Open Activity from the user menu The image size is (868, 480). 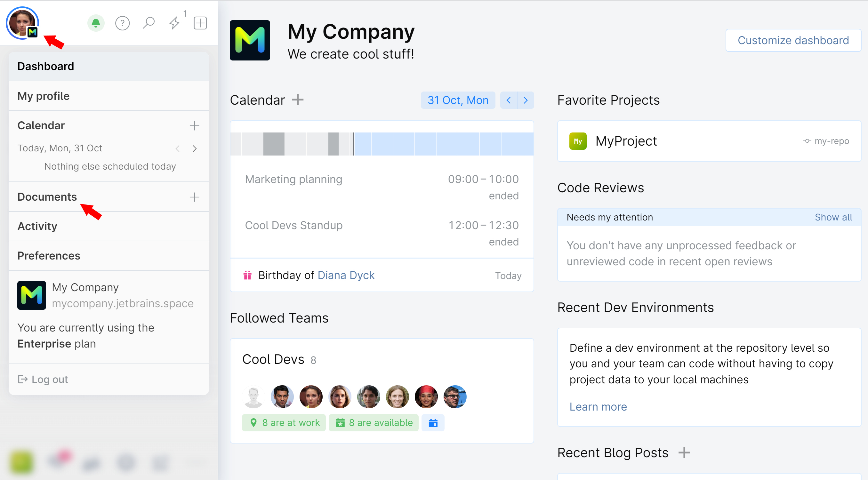pos(37,226)
